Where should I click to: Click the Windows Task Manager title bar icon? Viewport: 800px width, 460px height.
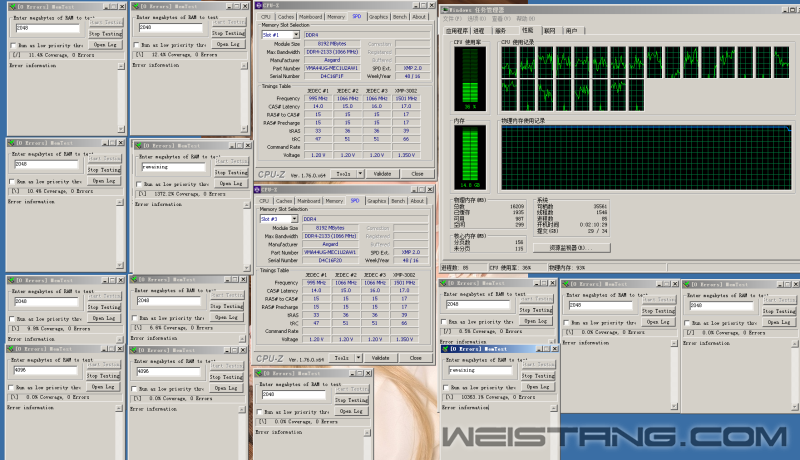tap(445, 8)
